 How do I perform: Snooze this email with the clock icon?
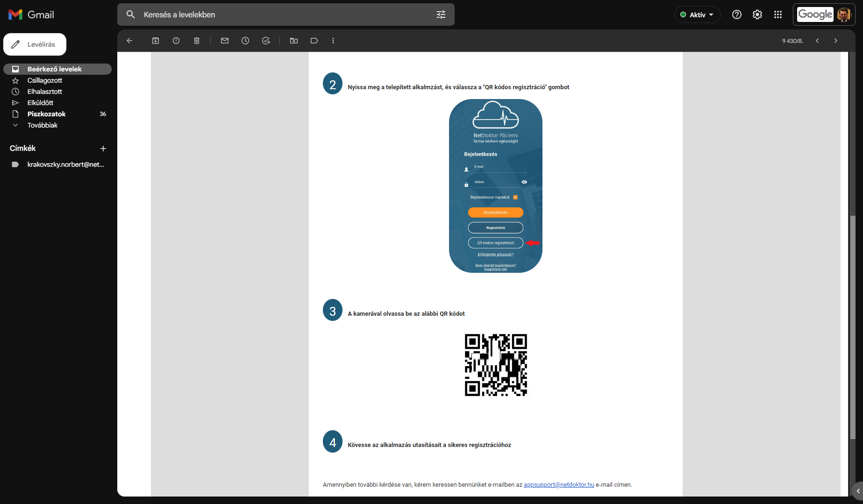pyautogui.click(x=245, y=41)
